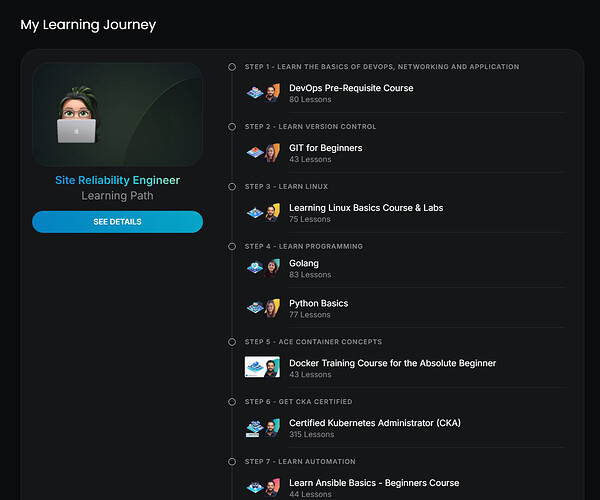This screenshot has height=500, width=600.
Task: Click the Step 2 Learn Version Control marker
Action: (232, 127)
